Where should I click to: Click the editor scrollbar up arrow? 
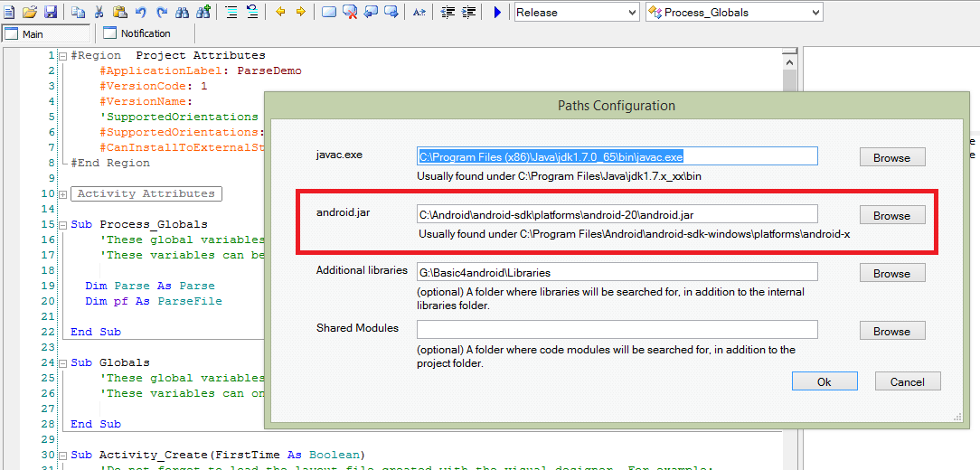[x=788, y=61]
